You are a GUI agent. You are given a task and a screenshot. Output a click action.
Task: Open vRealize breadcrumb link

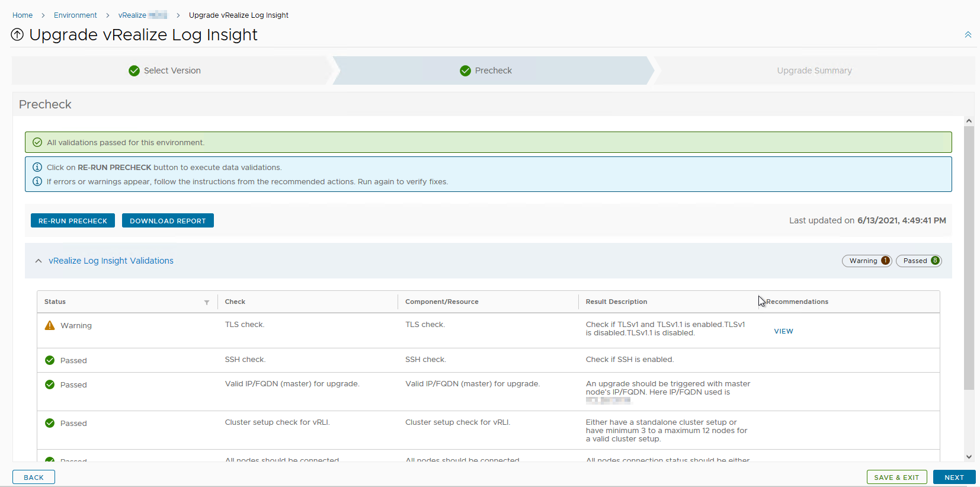point(143,15)
